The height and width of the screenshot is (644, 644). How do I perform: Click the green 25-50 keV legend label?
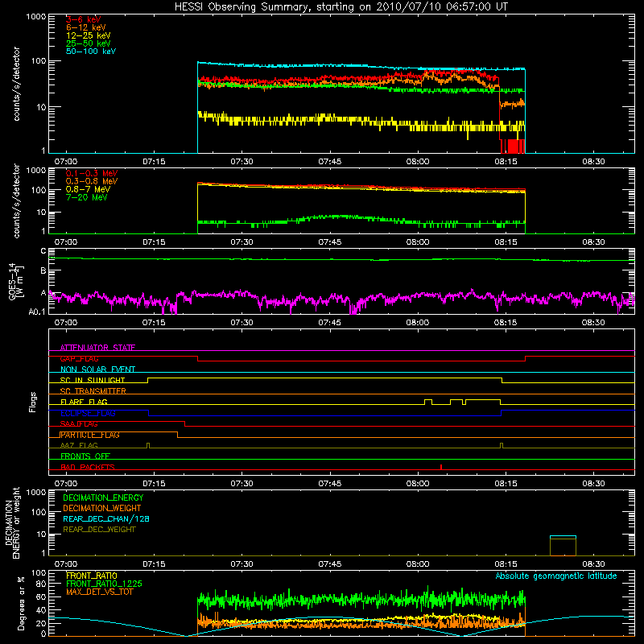coord(88,43)
